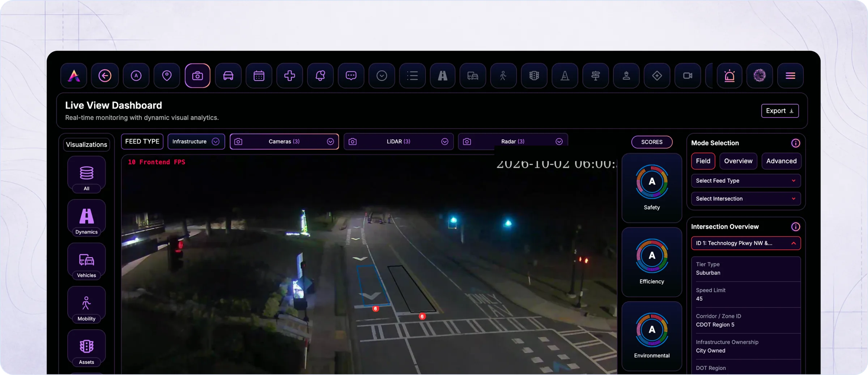Click the back arrow toolbar icon
868x375 pixels.
pos(105,76)
